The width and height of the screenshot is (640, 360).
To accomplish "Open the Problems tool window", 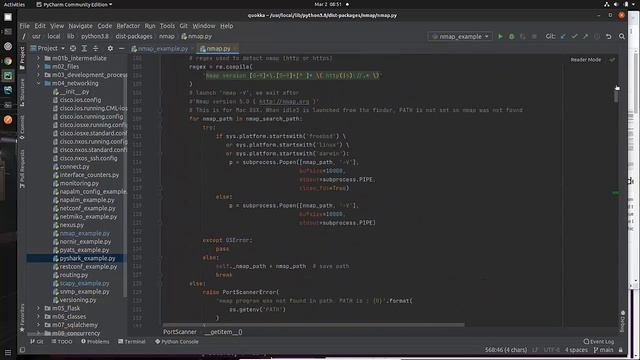I will pos(95,342).
